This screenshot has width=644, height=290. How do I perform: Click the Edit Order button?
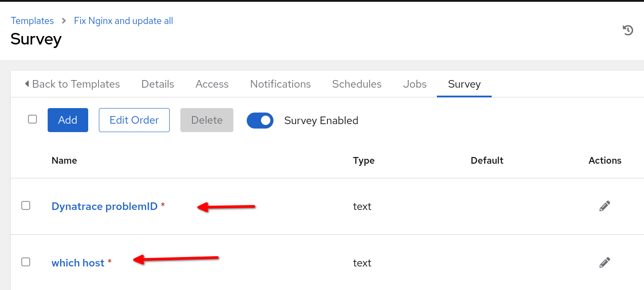[134, 120]
